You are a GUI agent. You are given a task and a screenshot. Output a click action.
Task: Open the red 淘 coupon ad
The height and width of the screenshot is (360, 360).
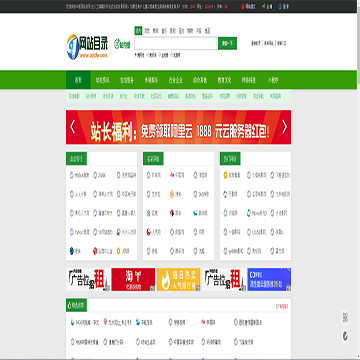pyautogui.click(x=133, y=279)
